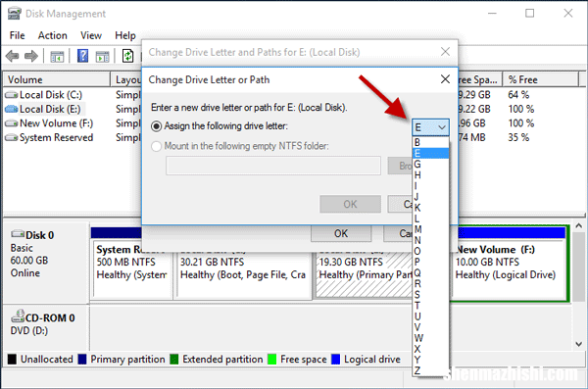Click the 64 % free value for C:
588x389 pixels.
pyautogui.click(x=518, y=95)
